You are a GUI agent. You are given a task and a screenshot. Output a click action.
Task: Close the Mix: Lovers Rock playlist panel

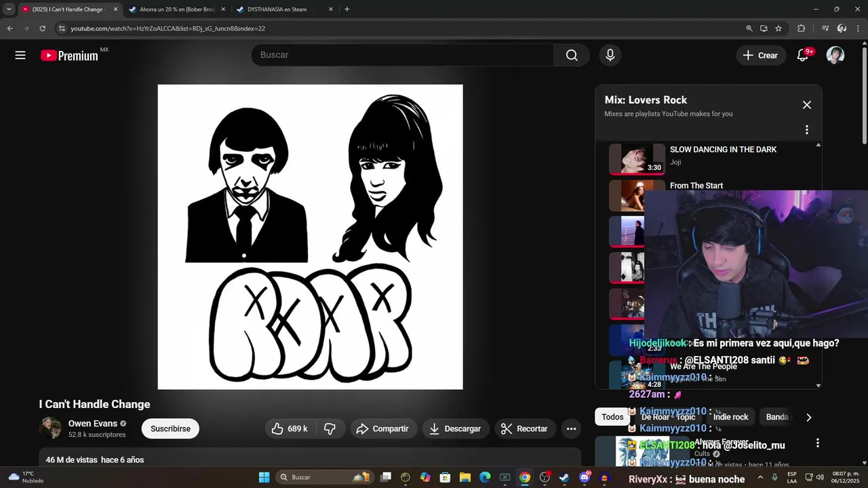[x=807, y=105]
